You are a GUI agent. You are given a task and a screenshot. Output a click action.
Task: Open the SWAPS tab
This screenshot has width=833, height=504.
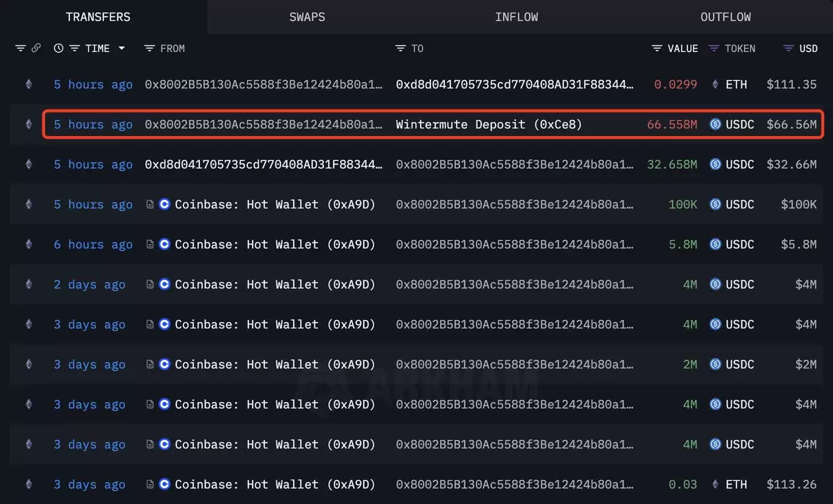[307, 17]
